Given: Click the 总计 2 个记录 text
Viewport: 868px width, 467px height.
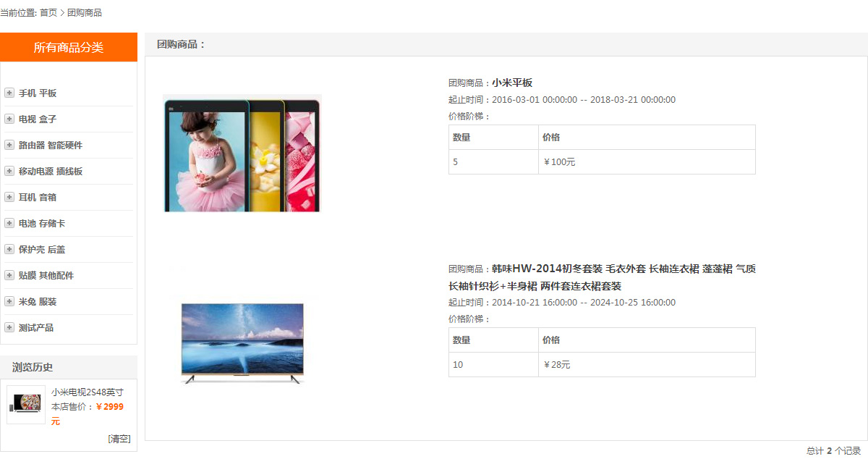Looking at the screenshot, I should tap(833, 451).
